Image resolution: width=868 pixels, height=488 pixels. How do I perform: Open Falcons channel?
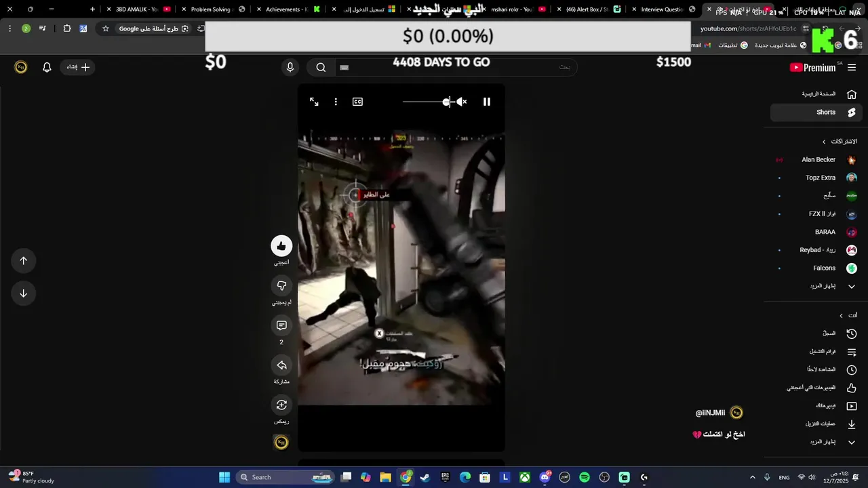tap(816, 268)
